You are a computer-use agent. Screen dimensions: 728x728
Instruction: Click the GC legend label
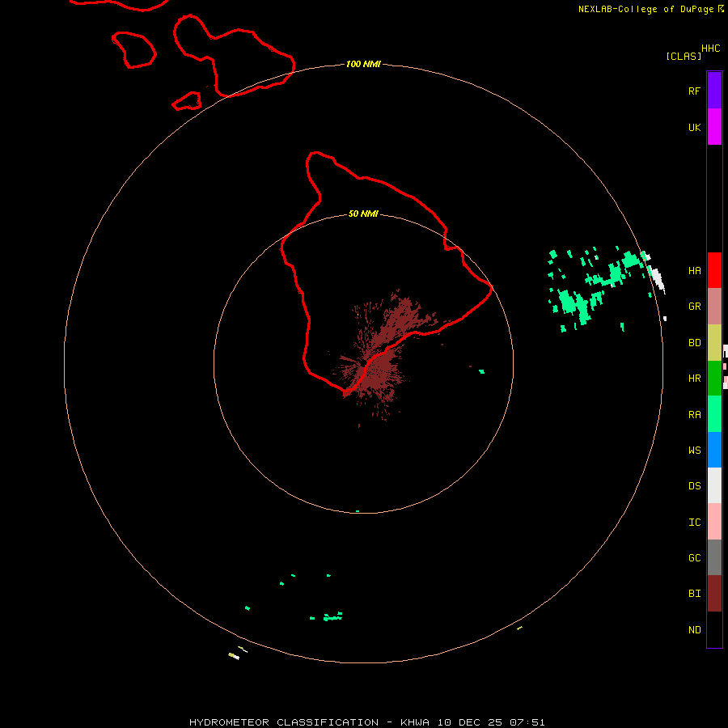pos(694,558)
